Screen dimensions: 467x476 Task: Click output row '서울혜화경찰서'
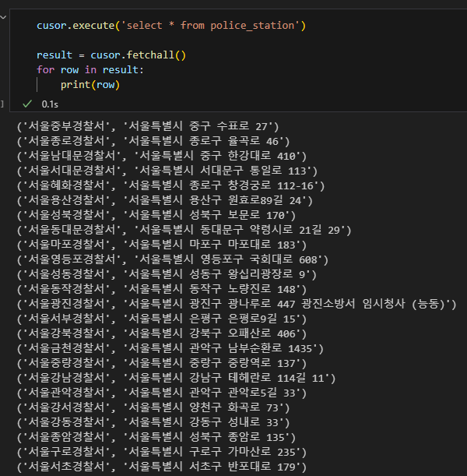pyautogui.click(x=171, y=185)
